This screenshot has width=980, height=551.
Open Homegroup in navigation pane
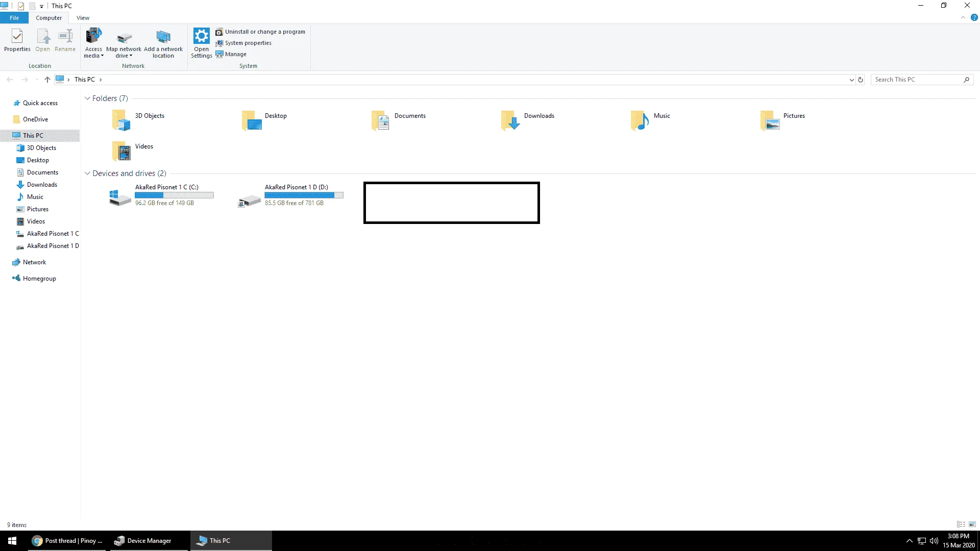(39, 279)
